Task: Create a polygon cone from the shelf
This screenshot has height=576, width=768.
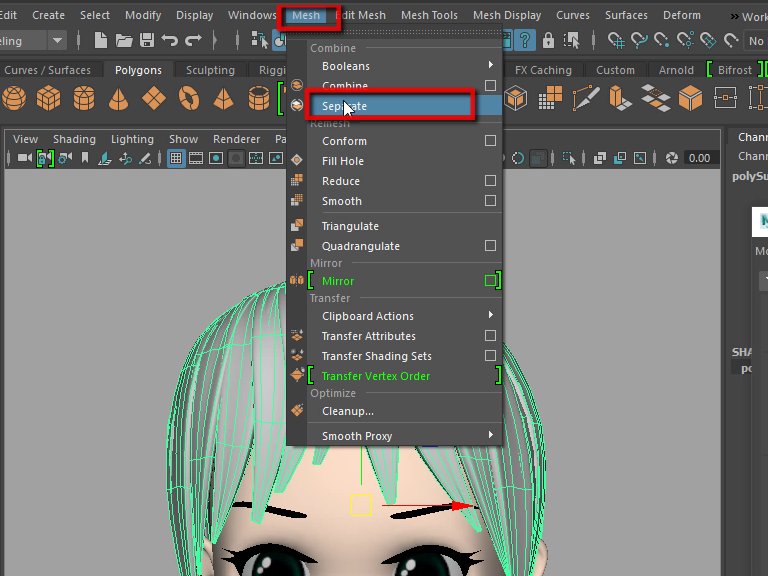Action: pyautogui.click(x=118, y=98)
